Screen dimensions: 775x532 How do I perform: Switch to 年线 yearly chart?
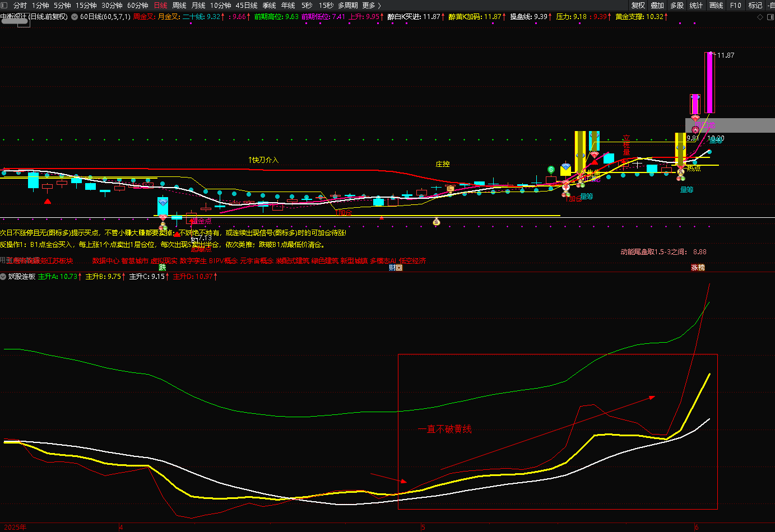coord(288,6)
